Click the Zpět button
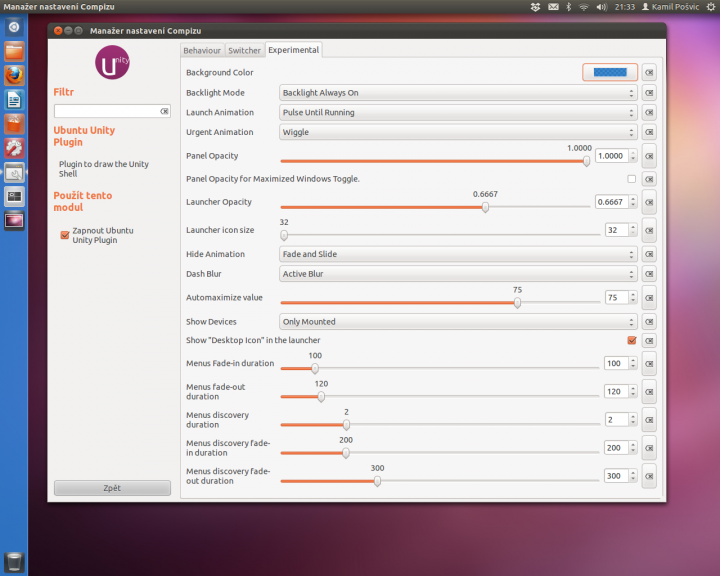Image resolution: width=720 pixels, height=576 pixels. pos(112,488)
